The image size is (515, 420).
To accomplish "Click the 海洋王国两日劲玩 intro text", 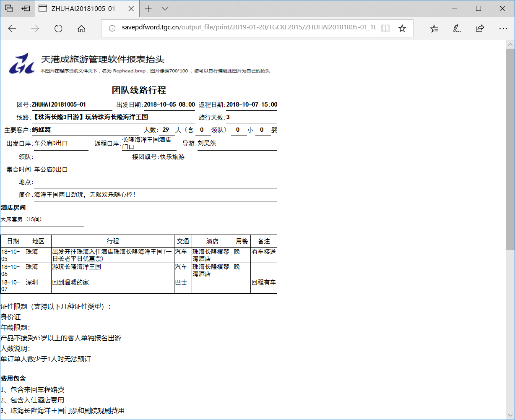I will [85, 195].
